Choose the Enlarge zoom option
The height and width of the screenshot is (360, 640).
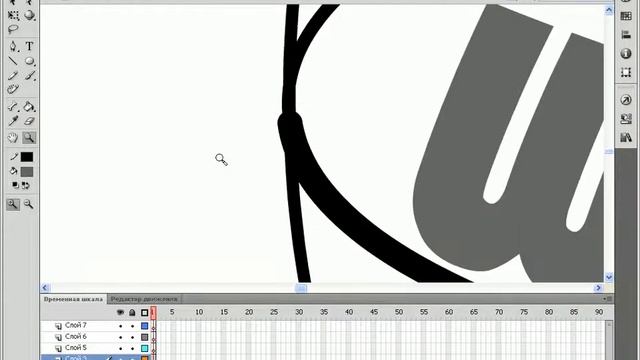pyautogui.click(x=13, y=204)
